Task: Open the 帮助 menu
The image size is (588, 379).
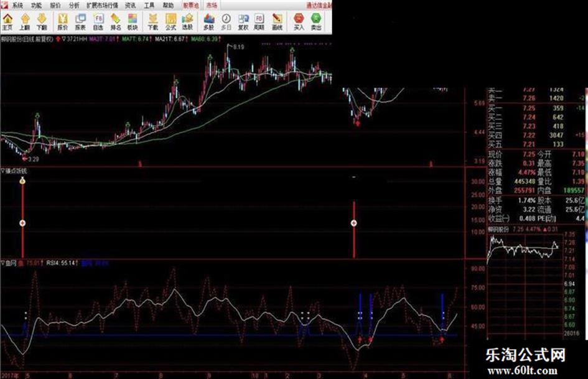Action: point(169,5)
